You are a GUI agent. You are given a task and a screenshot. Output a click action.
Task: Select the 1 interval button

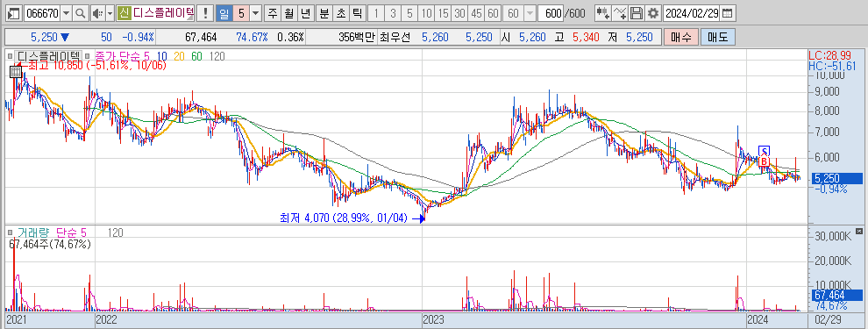coord(376,13)
